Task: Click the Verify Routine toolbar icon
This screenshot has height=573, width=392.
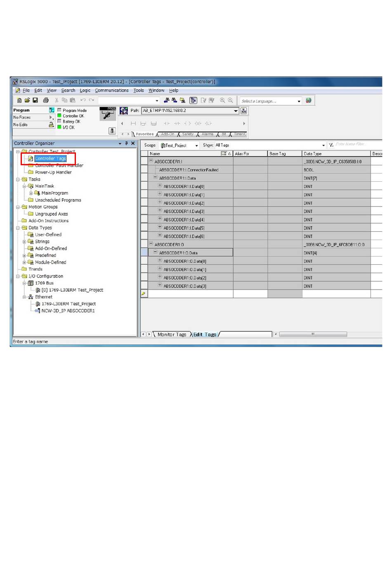Action: pyautogui.click(x=203, y=100)
